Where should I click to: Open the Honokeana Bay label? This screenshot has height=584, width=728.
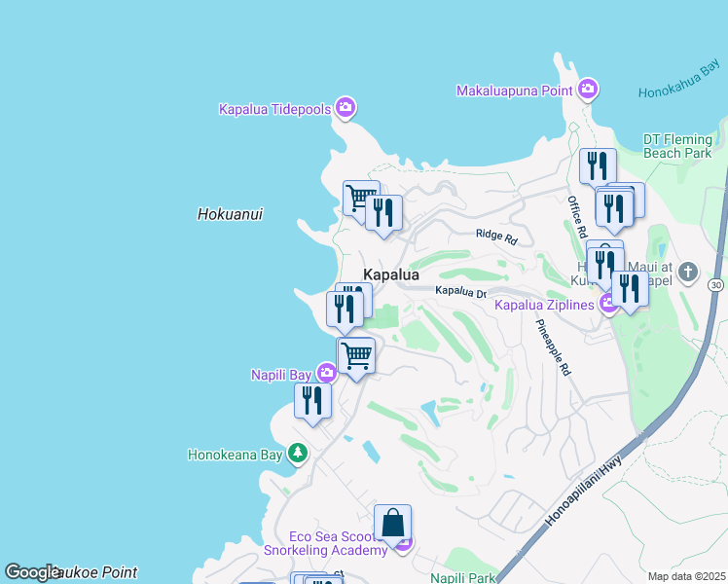point(236,455)
